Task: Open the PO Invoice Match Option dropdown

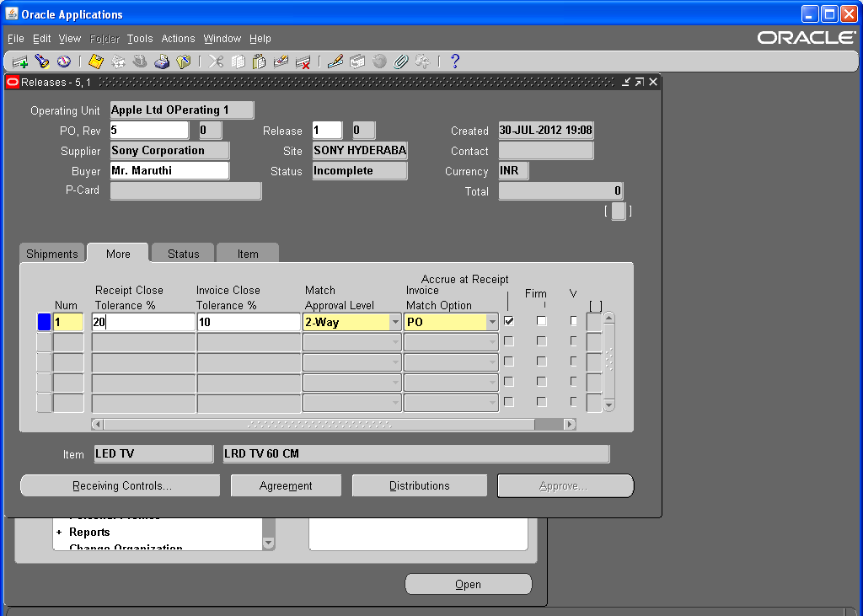Action: 492,322
